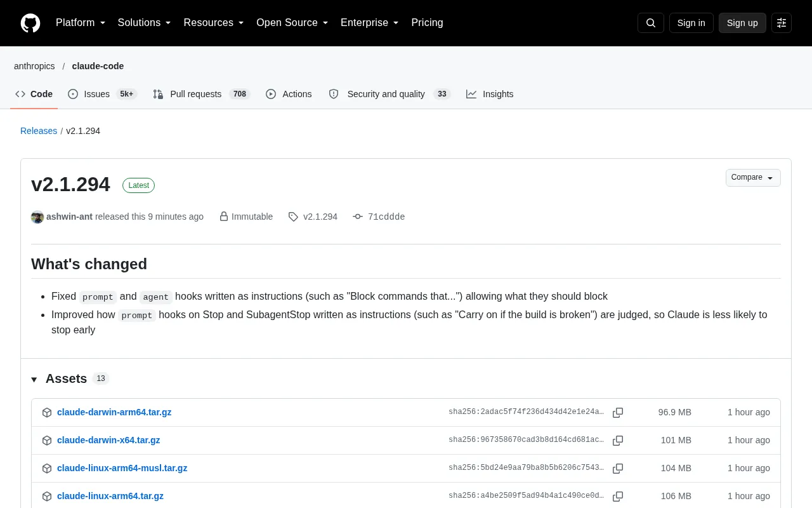Download claude-linux-arm64-musl.tar.gz
This screenshot has width=812, height=508.
click(122, 468)
